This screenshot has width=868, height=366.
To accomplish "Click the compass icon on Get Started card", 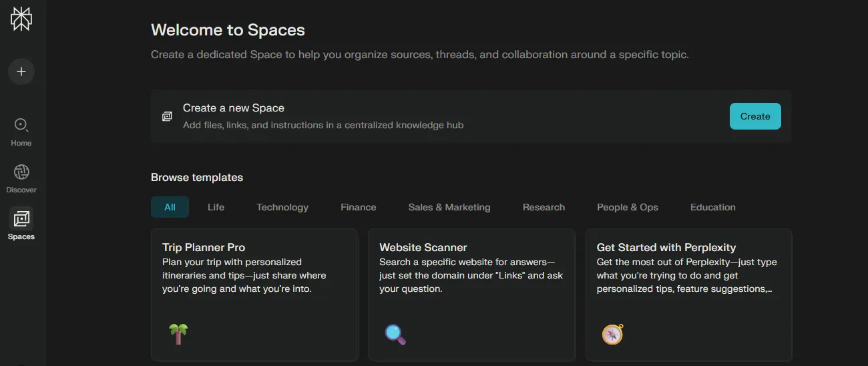I will point(612,333).
